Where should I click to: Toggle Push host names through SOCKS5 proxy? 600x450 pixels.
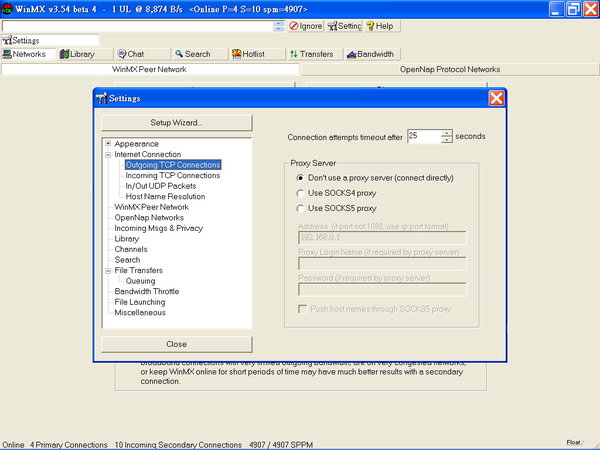pos(303,309)
